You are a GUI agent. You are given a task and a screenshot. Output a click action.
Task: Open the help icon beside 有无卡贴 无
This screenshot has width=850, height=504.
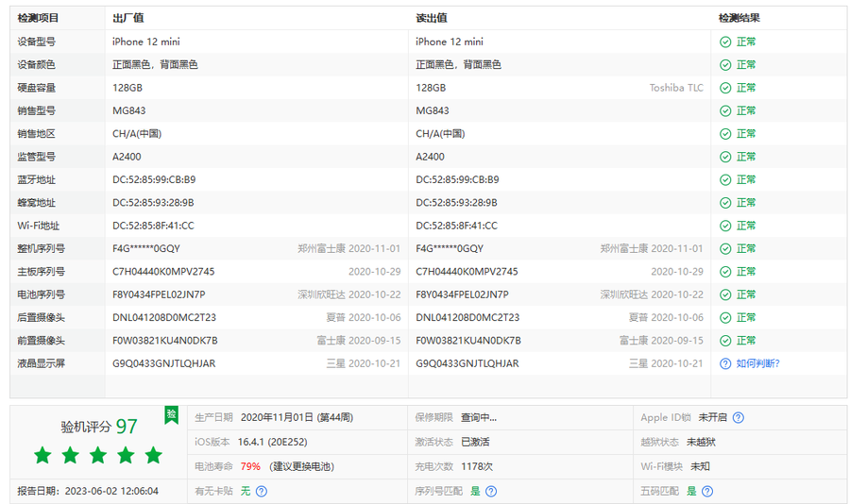point(262,491)
